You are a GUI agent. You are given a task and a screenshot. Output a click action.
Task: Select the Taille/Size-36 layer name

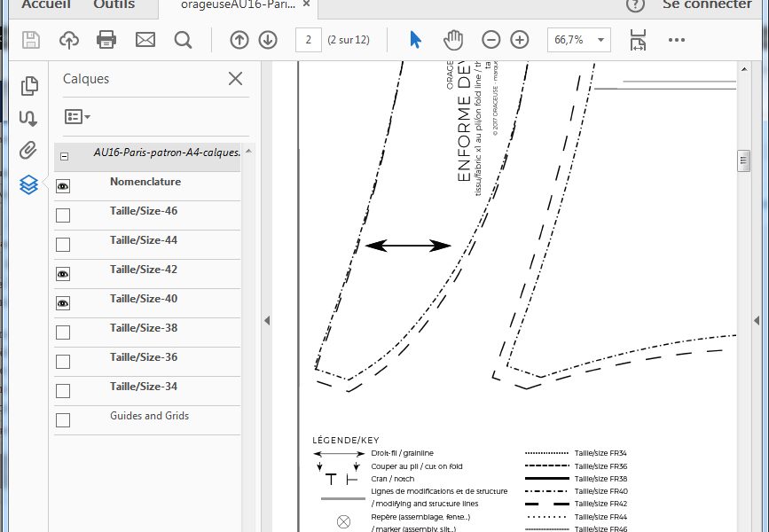tap(144, 357)
